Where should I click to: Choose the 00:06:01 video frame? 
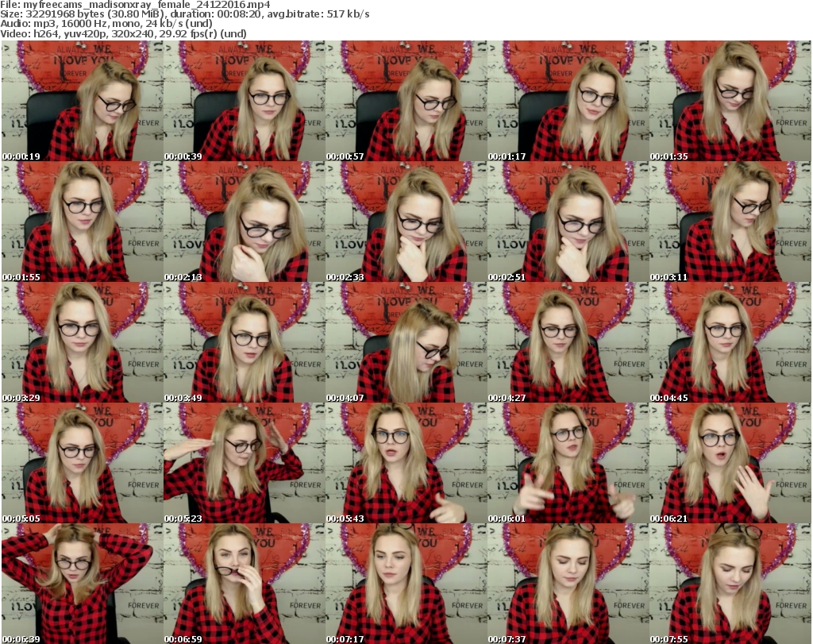[x=568, y=463]
